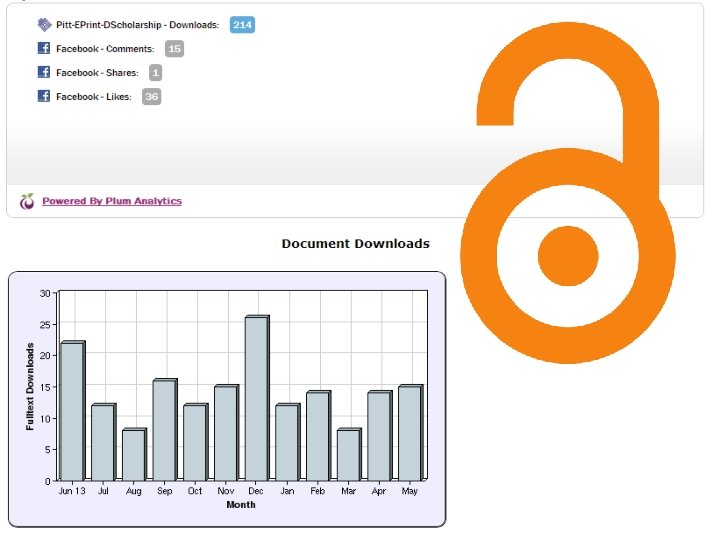The height and width of the screenshot is (540, 720).
Task: Click the tallest Dec bar in chart
Action: click(257, 398)
